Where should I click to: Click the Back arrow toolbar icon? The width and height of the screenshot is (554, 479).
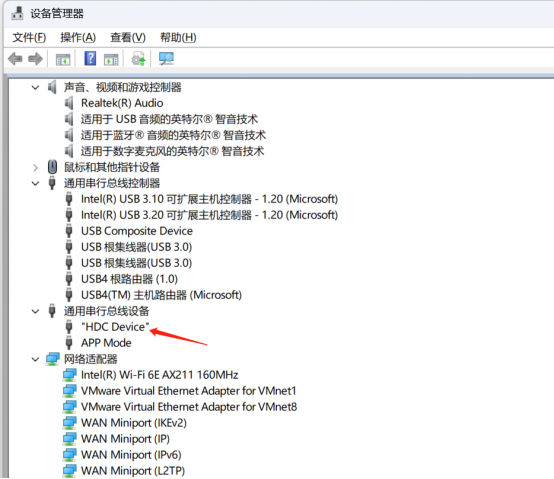point(15,59)
